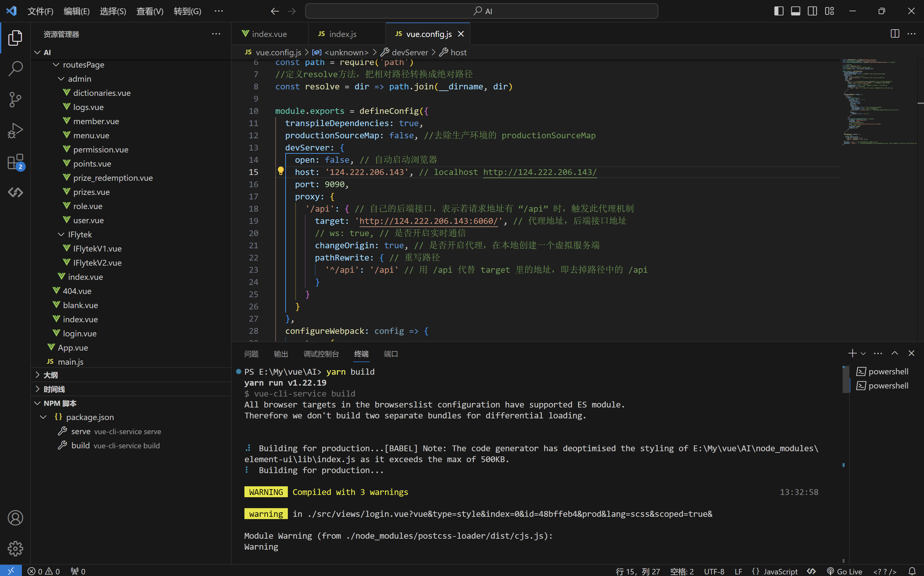Open remote window button in status bar

[x=11, y=571]
